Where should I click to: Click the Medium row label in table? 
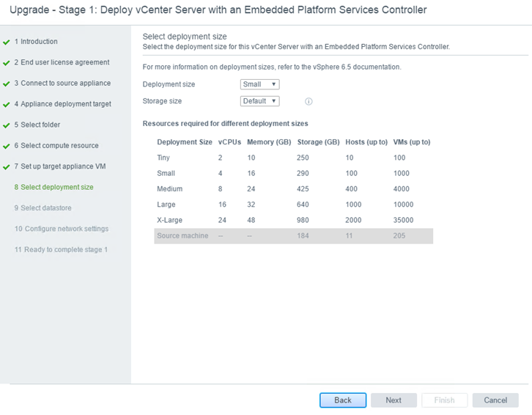click(x=170, y=189)
